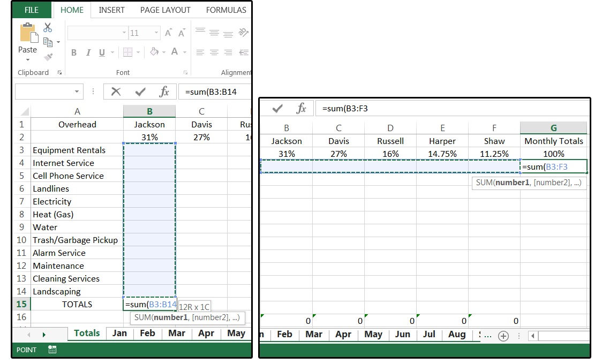This screenshot has width=602, height=364.
Task: Click the Align Left icon
Action: pyautogui.click(x=200, y=52)
